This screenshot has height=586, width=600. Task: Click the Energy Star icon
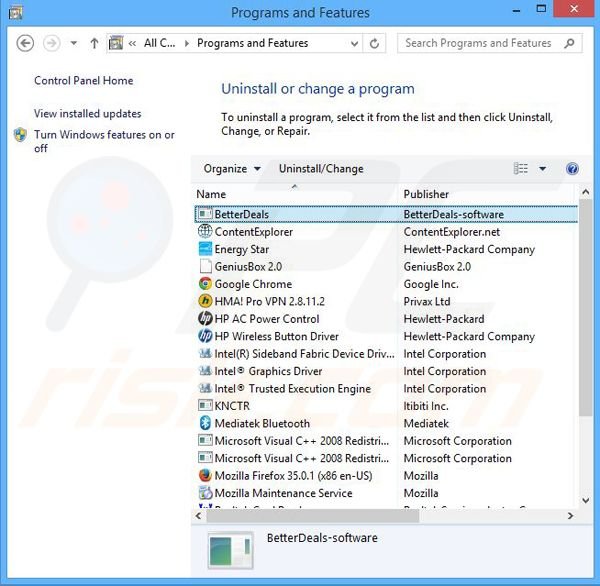[x=205, y=249]
